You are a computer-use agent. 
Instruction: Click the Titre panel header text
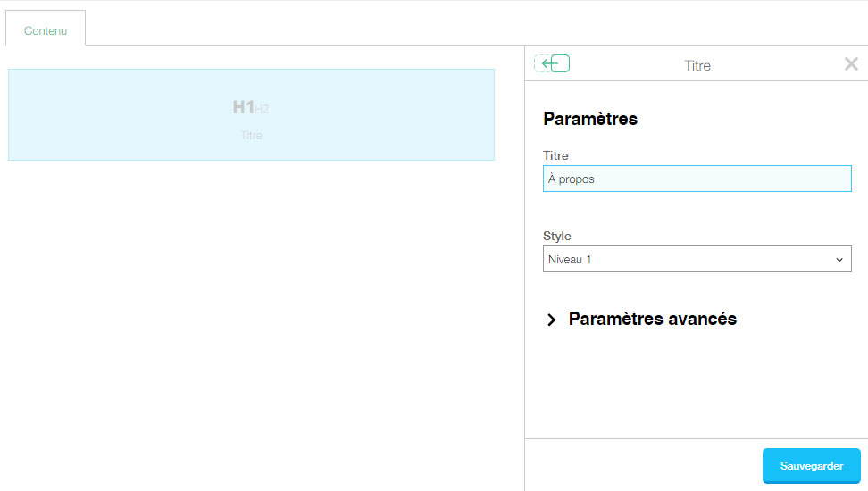697,65
